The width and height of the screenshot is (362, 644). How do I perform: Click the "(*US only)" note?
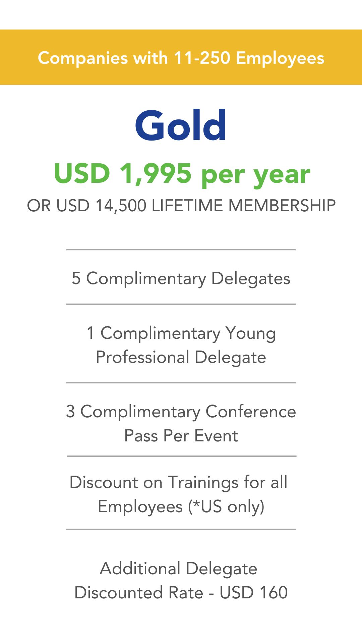click(226, 506)
